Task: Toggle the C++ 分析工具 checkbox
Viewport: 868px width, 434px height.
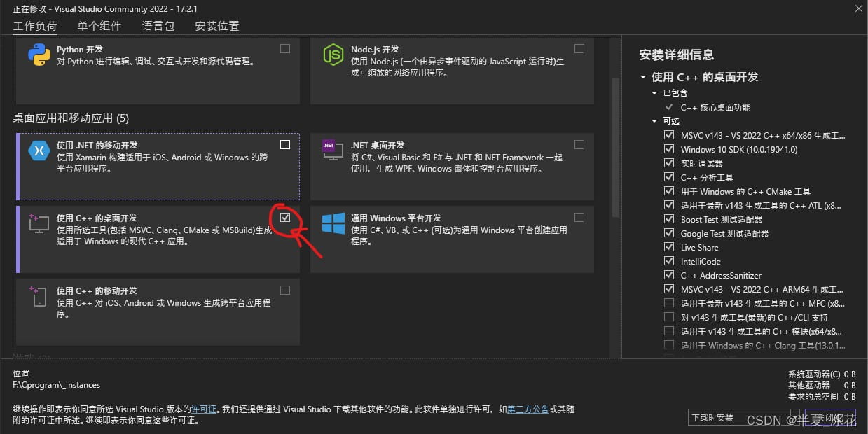Action: pyautogui.click(x=668, y=177)
